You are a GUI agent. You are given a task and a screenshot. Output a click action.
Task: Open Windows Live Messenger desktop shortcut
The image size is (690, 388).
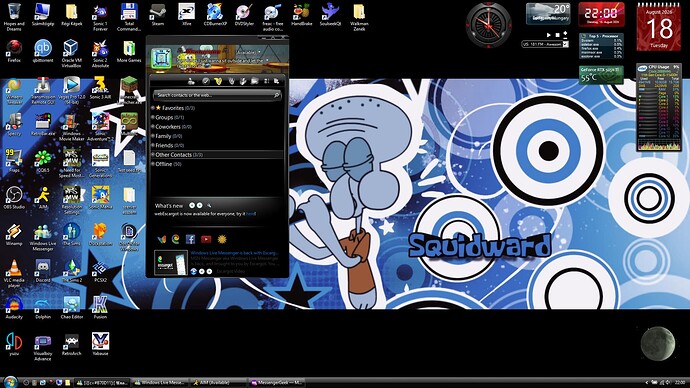pos(43,237)
